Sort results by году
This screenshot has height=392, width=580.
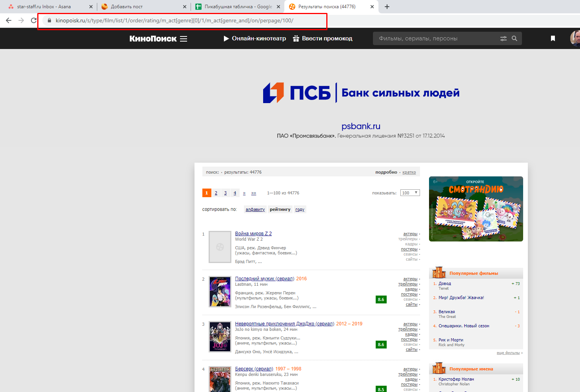300,209
